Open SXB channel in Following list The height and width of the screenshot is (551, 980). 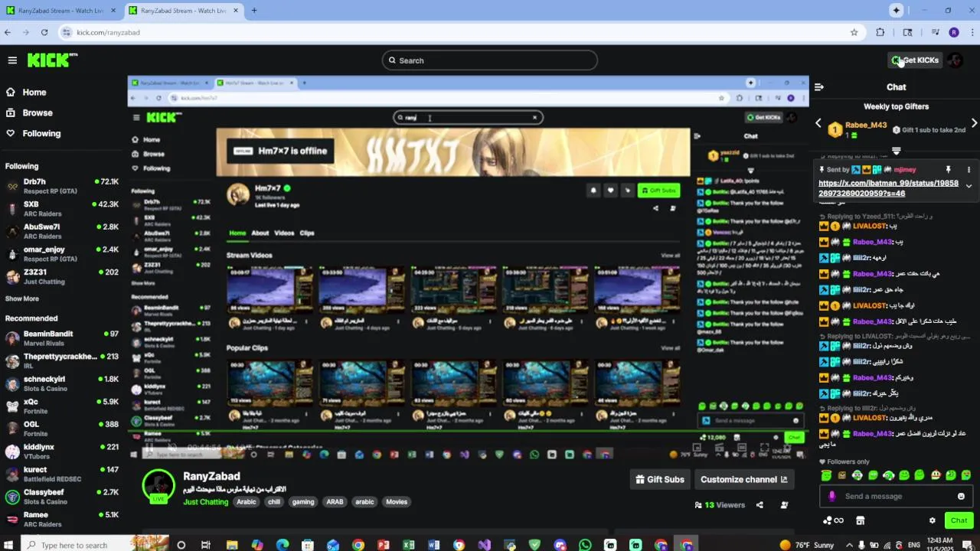pos(61,209)
